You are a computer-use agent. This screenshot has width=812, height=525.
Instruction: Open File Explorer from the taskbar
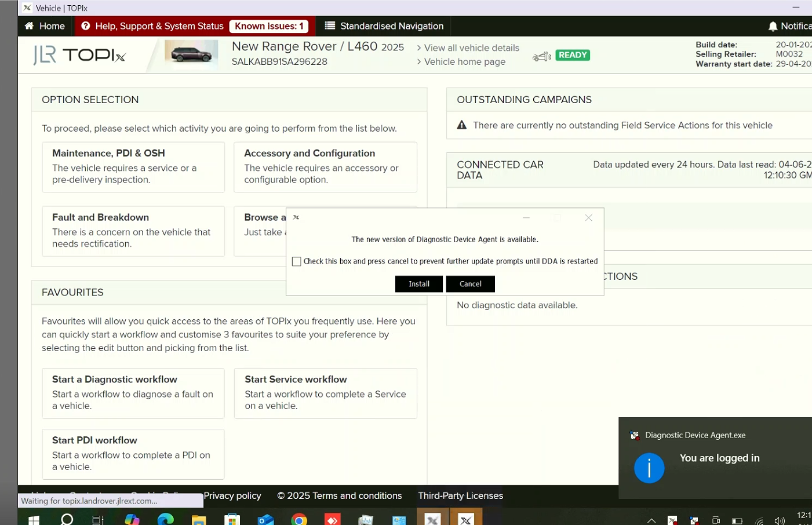(199, 520)
